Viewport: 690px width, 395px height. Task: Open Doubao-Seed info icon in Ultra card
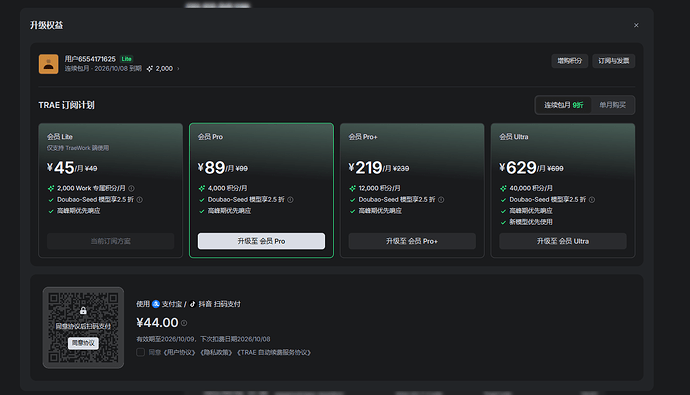[592, 200]
